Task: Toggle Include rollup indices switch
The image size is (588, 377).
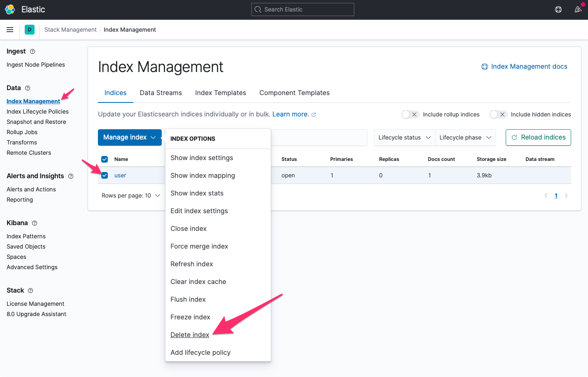Action: [410, 114]
